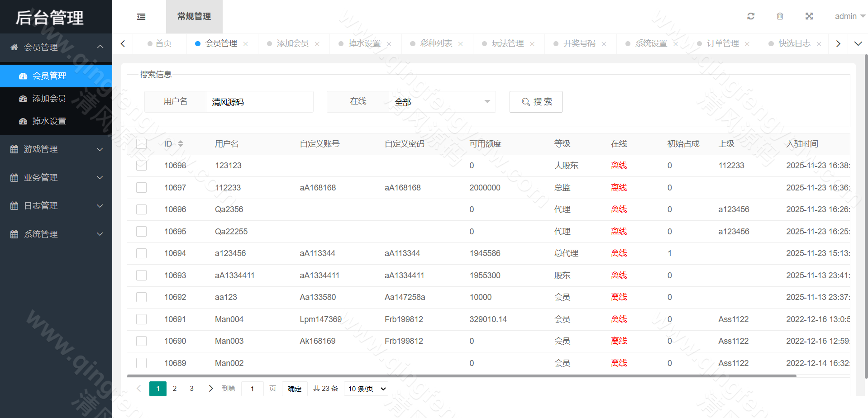Go to page 2 in pagination
Viewport: 868px width, 418px height.
pyautogui.click(x=175, y=388)
